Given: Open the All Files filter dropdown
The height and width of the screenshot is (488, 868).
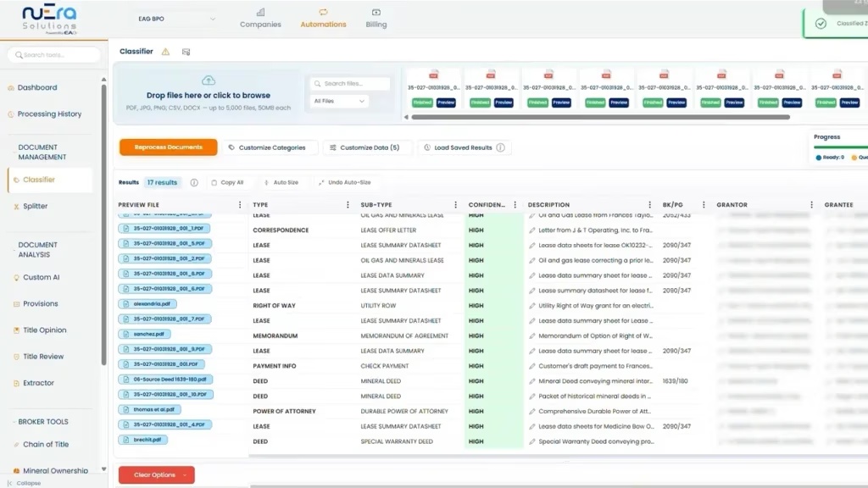Looking at the screenshot, I should tap(339, 102).
